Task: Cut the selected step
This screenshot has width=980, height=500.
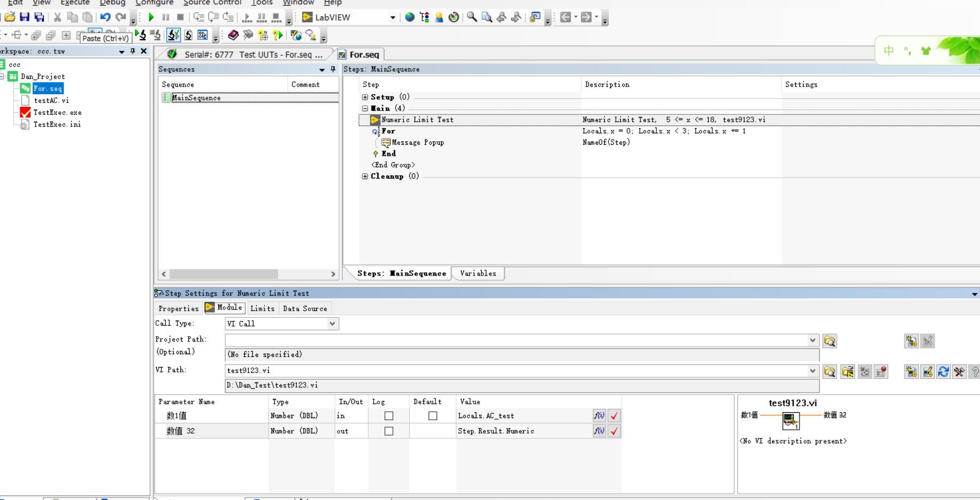Action: (57, 17)
